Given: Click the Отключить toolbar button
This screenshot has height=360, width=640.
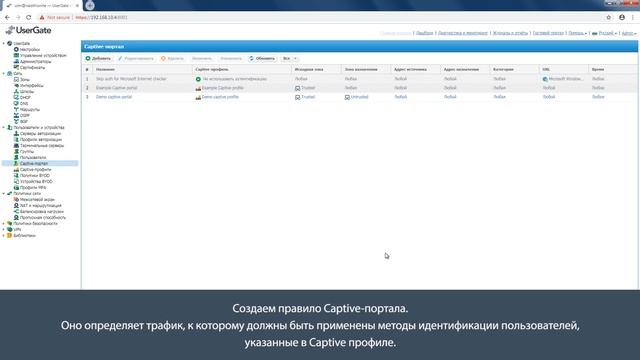Looking at the screenshot, I should coord(231,58).
